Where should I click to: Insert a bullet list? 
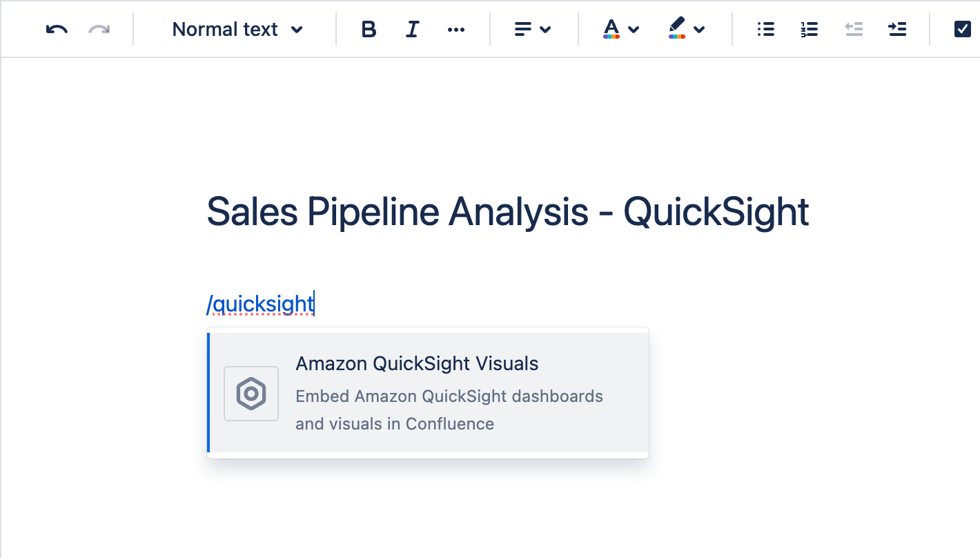(x=765, y=29)
